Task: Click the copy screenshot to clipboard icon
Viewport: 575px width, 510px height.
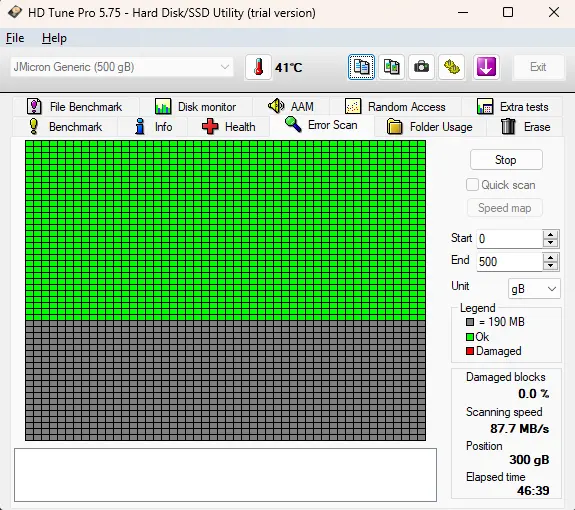Action: click(391, 67)
